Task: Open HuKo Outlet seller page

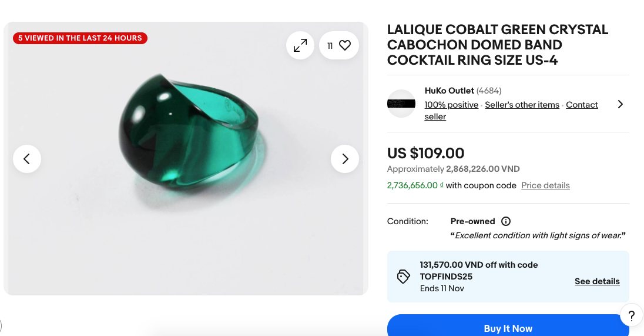Action: 449,91
